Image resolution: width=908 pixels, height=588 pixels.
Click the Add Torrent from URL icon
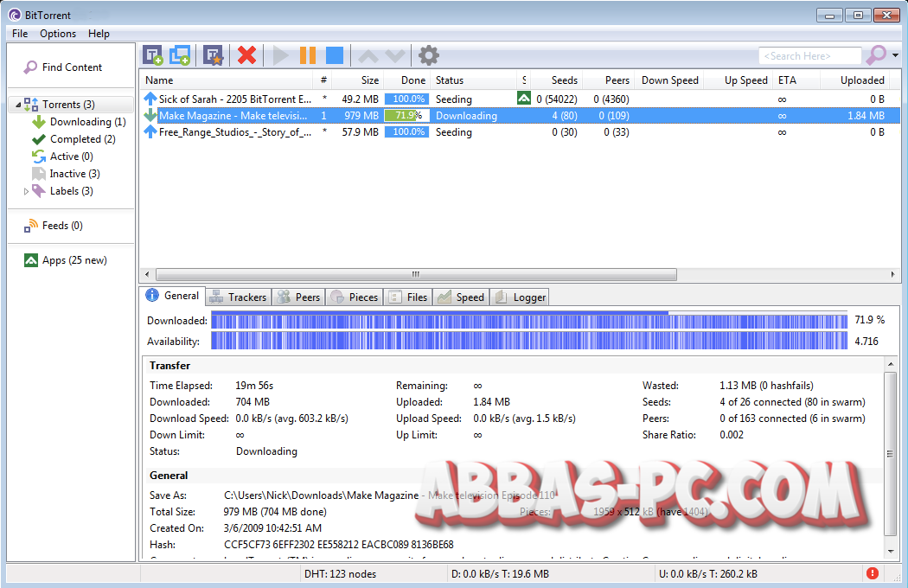pos(181,54)
